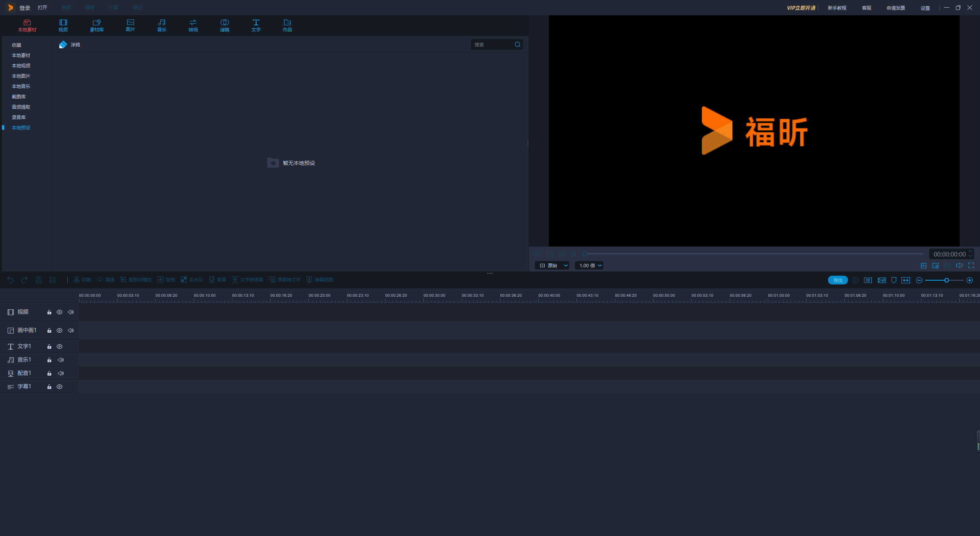The width and height of the screenshot is (980, 536).
Task: Mute the 音乐1 track
Action: click(x=60, y=360)
